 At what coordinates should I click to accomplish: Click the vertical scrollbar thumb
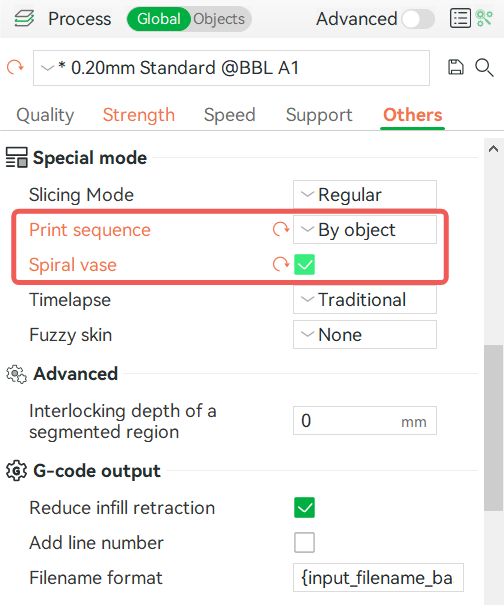coord(494,428)
